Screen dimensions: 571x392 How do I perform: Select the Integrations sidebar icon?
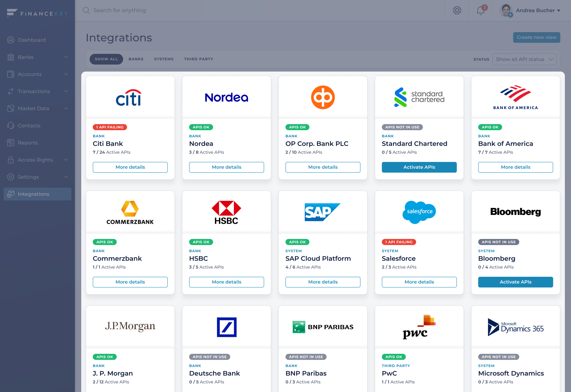pyautogui.click(x=11, y=194)
